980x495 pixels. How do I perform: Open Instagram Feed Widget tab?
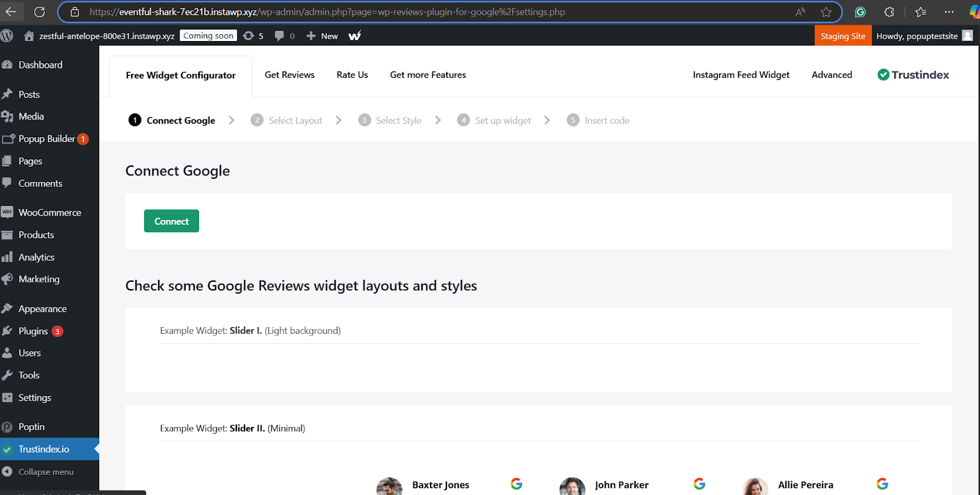point(741,75)
